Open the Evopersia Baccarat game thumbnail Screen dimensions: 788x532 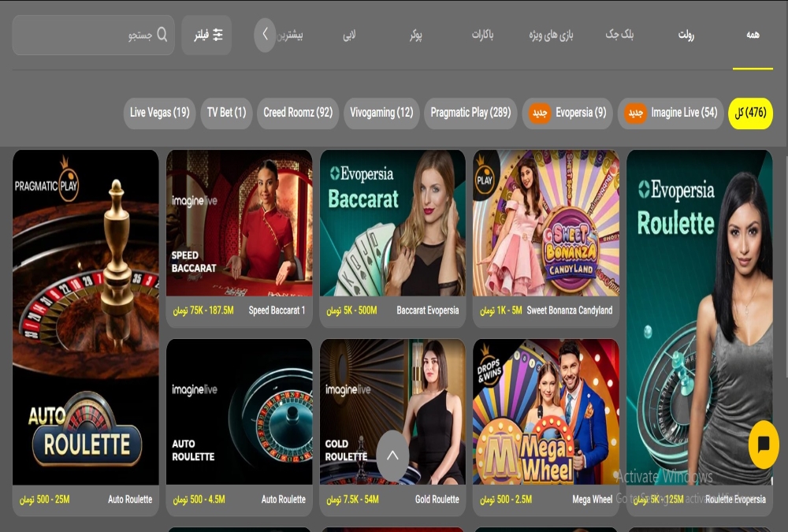[392, 223]
